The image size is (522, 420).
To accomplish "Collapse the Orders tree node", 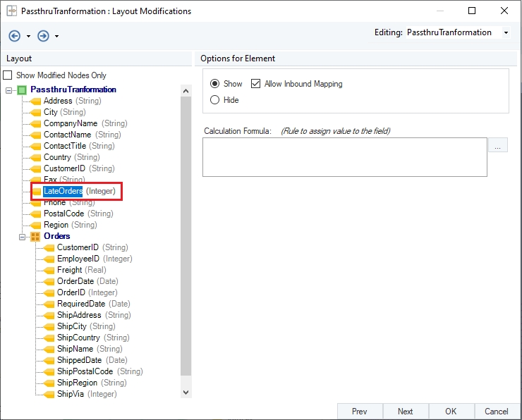I will click(22, 236).
